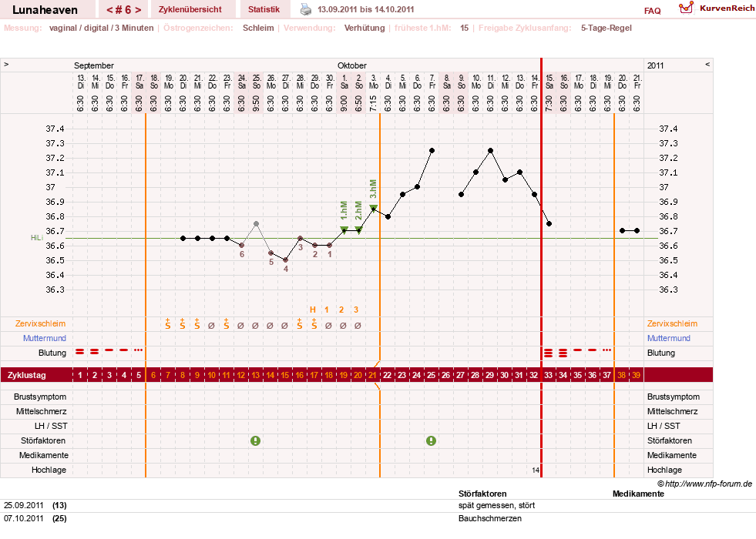The image size is (756, 539).
Task: Click the mucus Ø symbol on cycle day 10
Action: click(211, 326)
